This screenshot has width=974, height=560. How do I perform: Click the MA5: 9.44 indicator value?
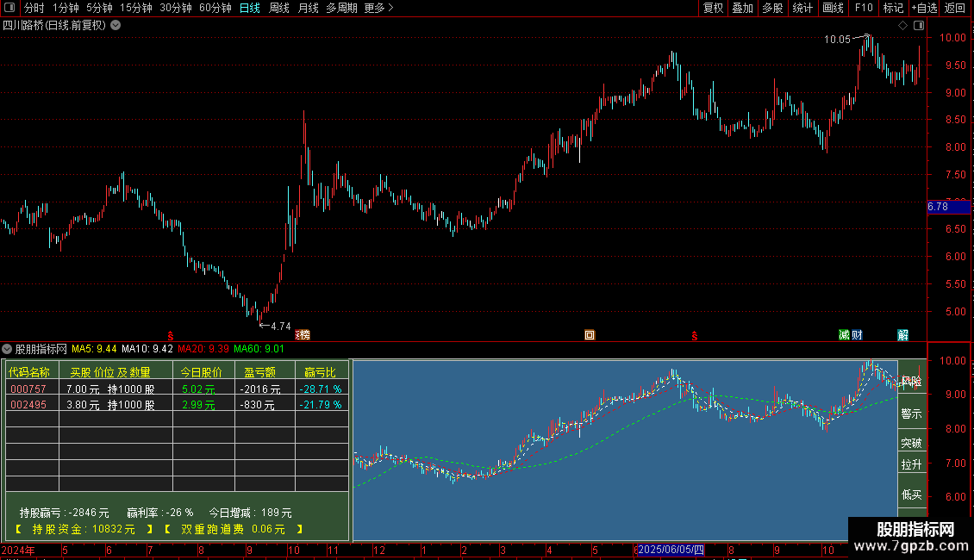[95, 350]
